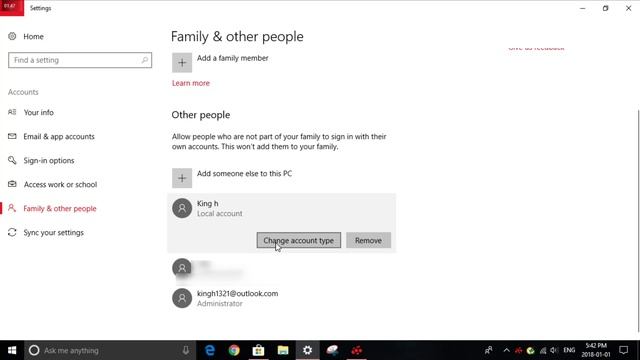The image size is (640, 360).
Task: Click the network tray icon
Action: point(543,350)
